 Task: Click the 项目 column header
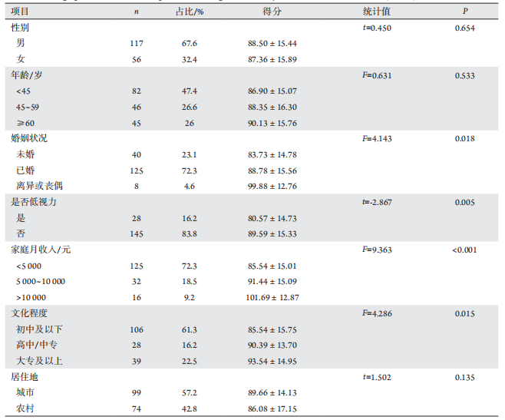tap(20, 12)
